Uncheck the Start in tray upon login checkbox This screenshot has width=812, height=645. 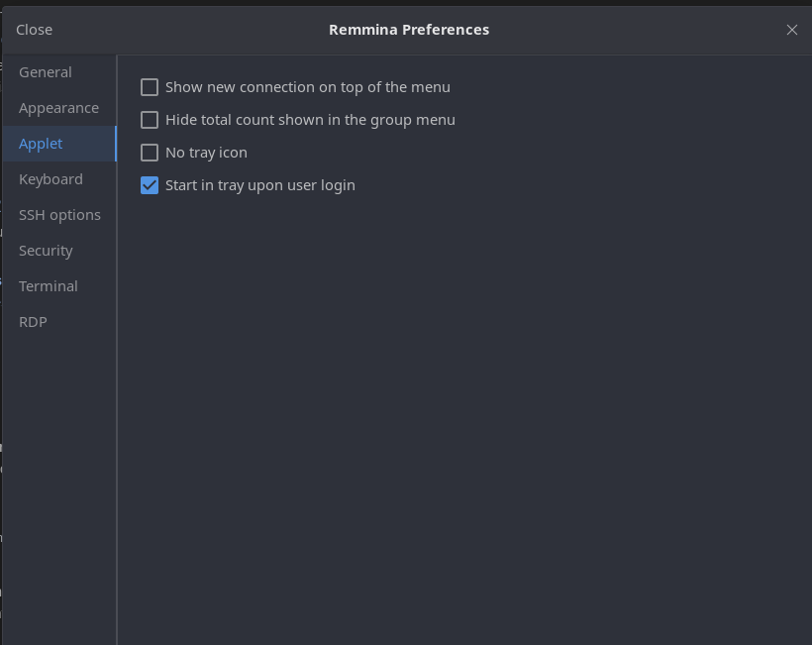point(150,185)
